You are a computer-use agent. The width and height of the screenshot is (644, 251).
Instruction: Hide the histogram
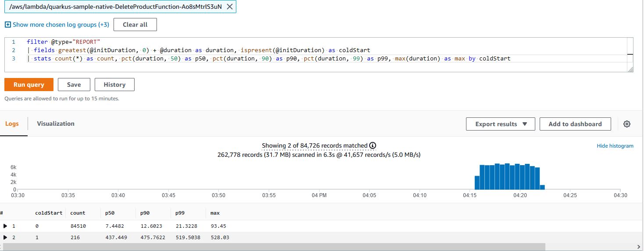[615, 146]
